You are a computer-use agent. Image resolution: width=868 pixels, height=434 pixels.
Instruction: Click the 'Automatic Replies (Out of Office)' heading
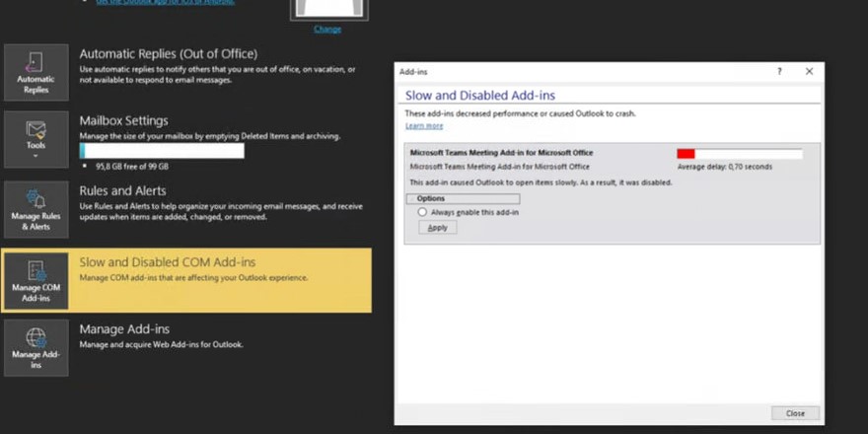coord(169,53)
